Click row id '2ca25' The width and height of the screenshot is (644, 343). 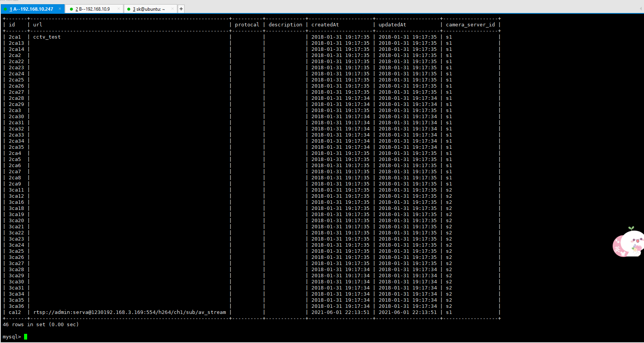point(16,80)
